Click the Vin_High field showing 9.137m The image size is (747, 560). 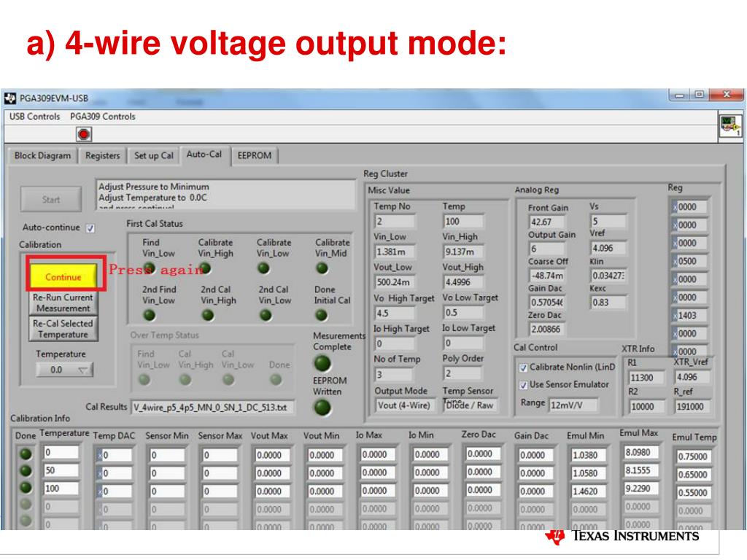(463, 252)
